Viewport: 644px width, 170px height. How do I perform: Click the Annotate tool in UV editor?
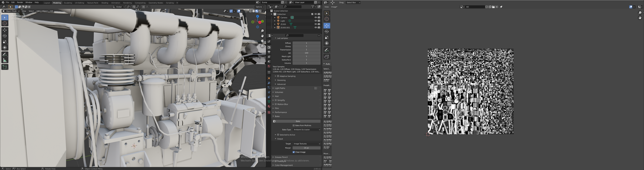[x=327, y=50]
